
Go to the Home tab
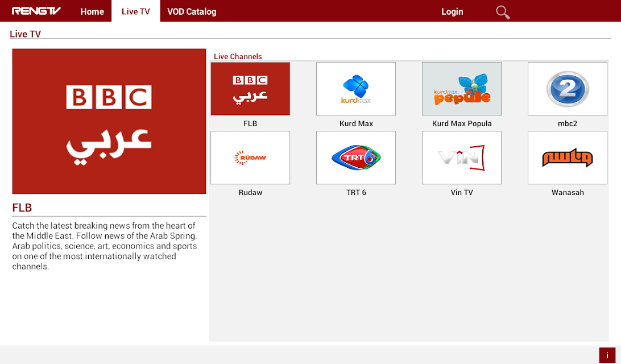(x=92, y=11)
